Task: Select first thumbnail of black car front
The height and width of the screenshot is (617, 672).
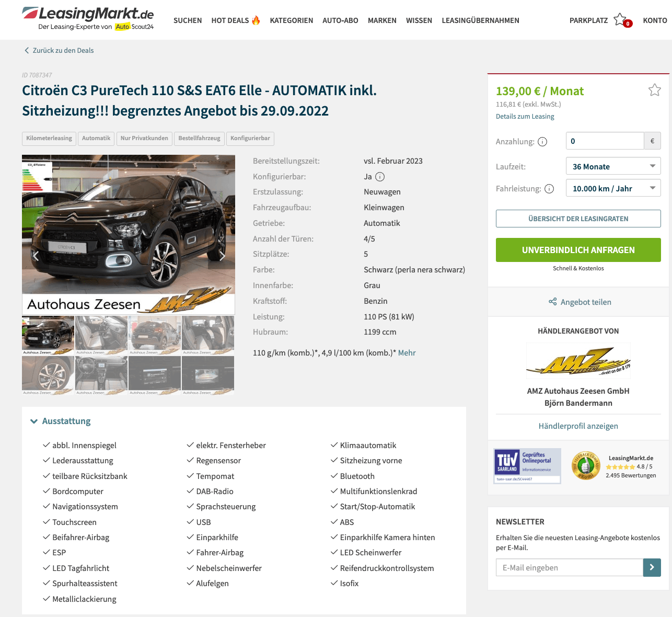Action: click(48, 335)
